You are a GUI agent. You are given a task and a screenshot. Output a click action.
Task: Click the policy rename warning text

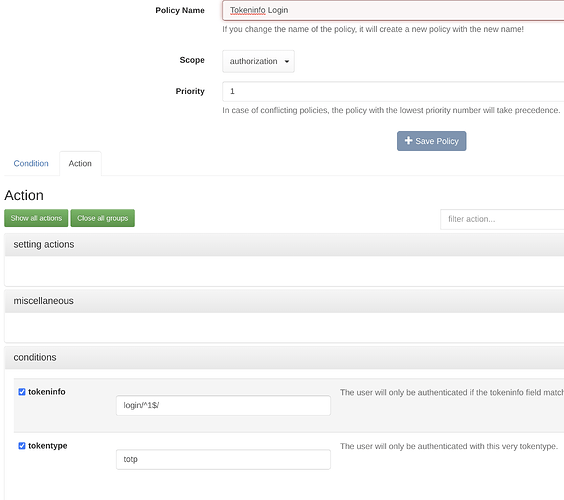(373, 29)
